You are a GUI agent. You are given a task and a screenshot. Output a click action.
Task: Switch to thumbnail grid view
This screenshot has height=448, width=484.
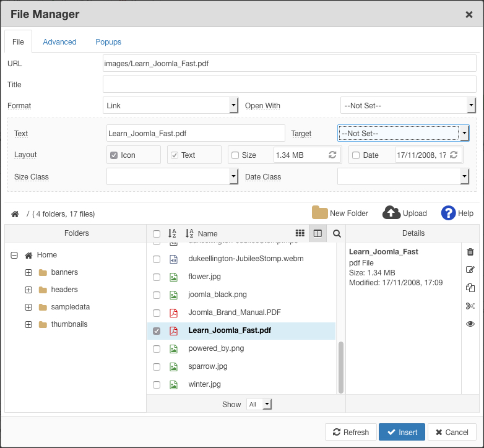300,233
